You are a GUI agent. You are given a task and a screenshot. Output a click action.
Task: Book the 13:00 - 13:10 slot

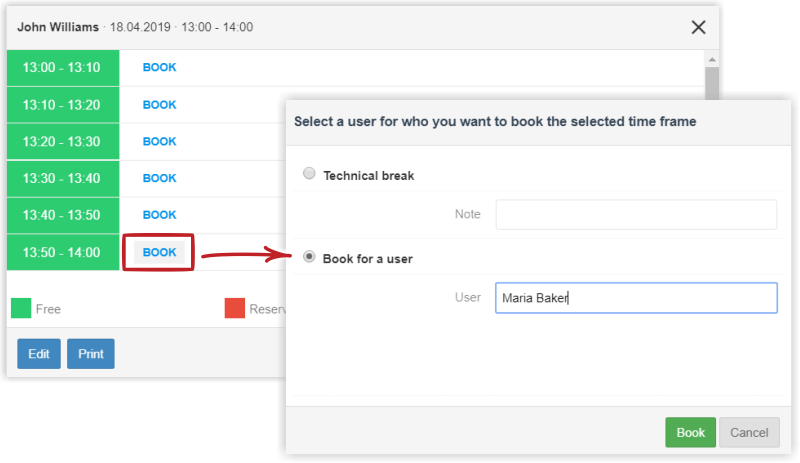pos(159,68)
